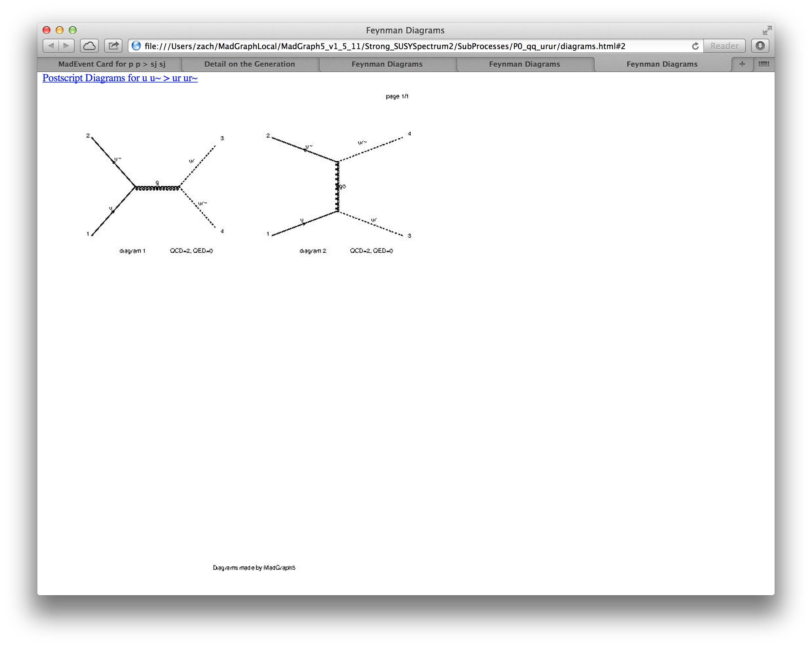Select the middle Feynman Diagrams tab
The image size is (812, 647).
click(x=524, y=64)
